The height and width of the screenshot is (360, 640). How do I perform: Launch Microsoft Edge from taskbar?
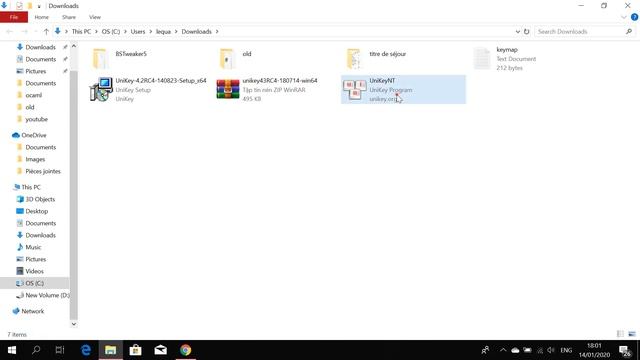tap(86, 350)
